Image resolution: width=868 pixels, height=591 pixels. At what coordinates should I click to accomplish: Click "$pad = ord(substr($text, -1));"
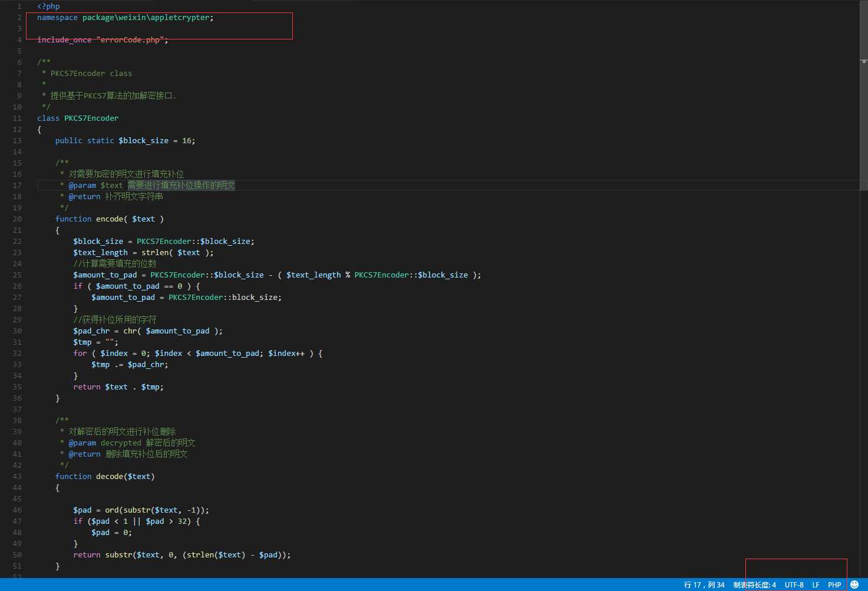point(141,510)
